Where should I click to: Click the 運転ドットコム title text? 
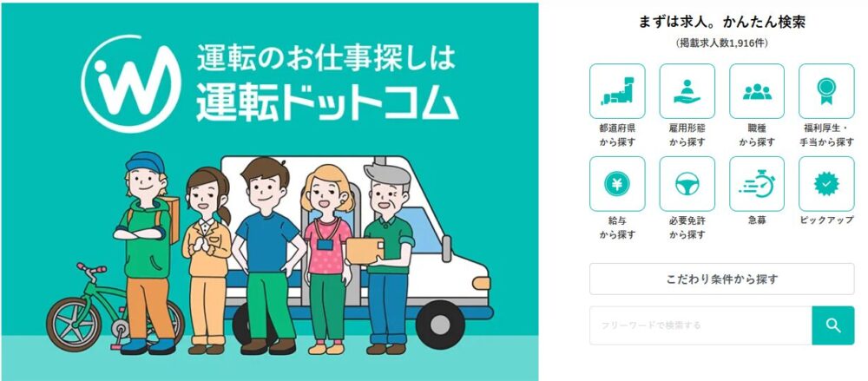click(327, 103)
